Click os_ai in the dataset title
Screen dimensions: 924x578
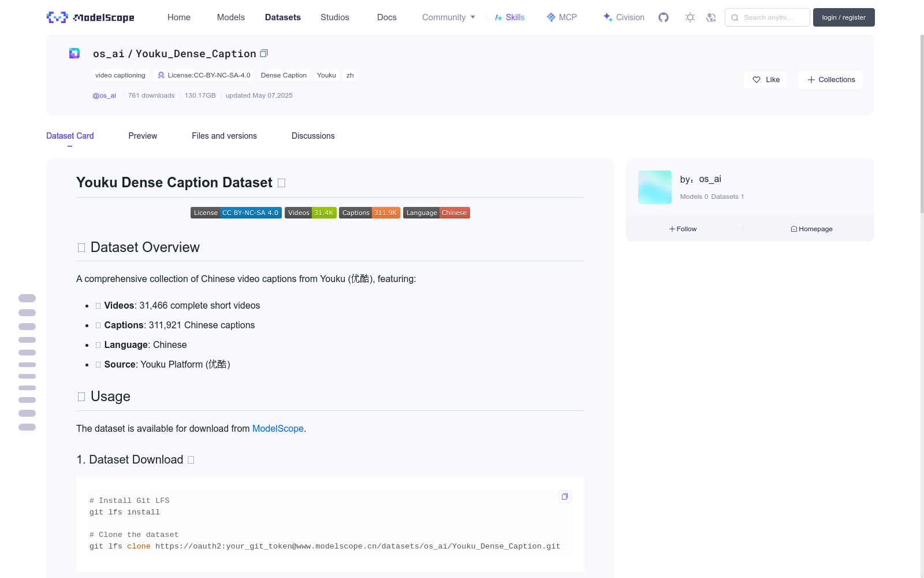[x=109, y=54]
